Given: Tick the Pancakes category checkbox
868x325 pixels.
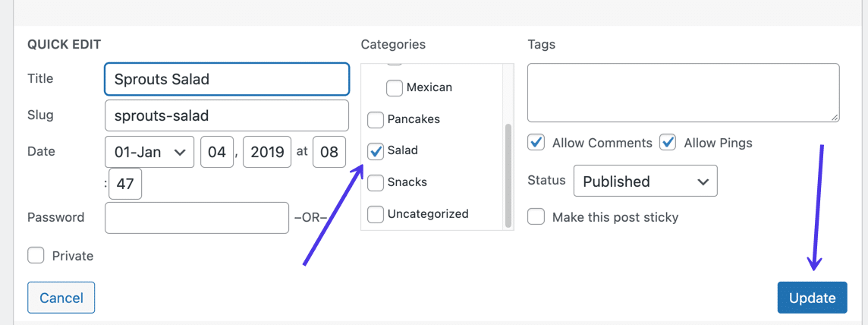Looking at the screenshot, I should [x=376, y=120].
